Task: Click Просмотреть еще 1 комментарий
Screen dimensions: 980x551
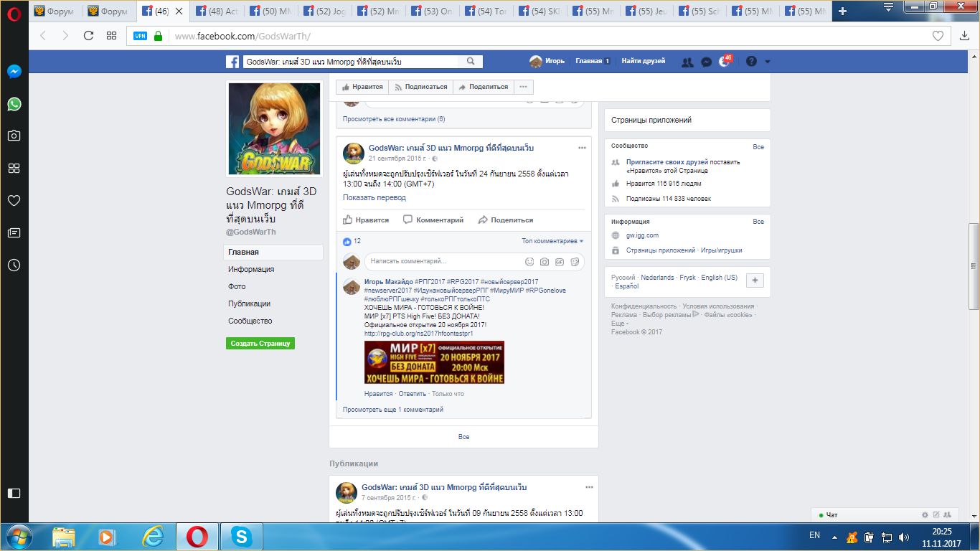Action: point(393,410)
